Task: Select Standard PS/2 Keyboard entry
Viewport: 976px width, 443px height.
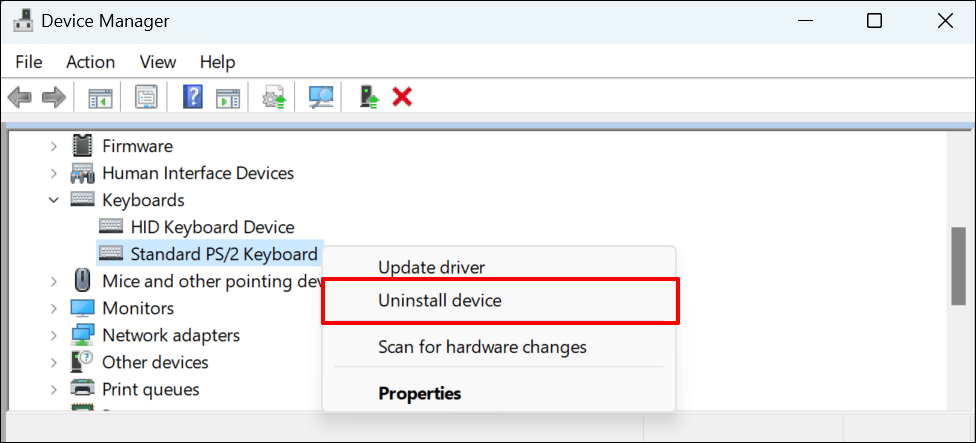Action: (224, 254)
